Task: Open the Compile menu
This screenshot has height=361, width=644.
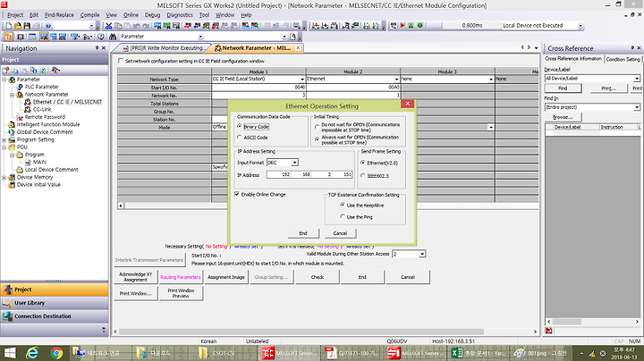Action: tap(89, 15)
